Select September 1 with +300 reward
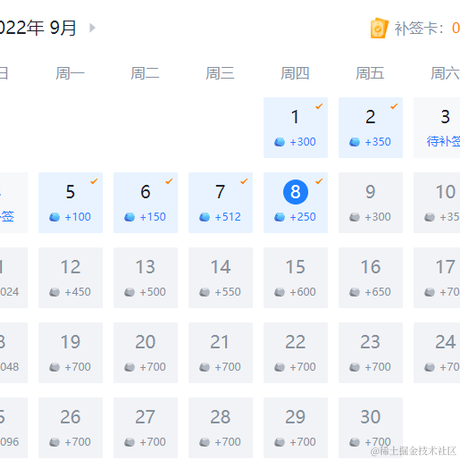The height and width of the screenshot is (460, 460). [x=296, y=128]
